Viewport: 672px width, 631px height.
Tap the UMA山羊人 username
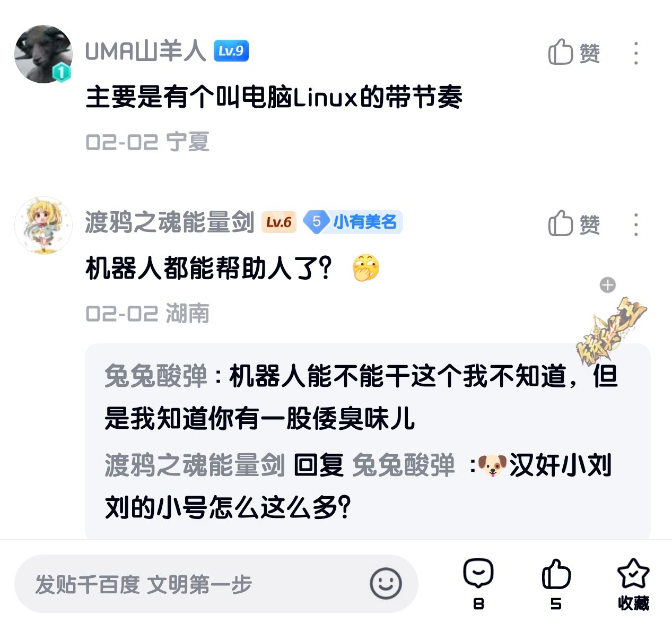point(145,51)
